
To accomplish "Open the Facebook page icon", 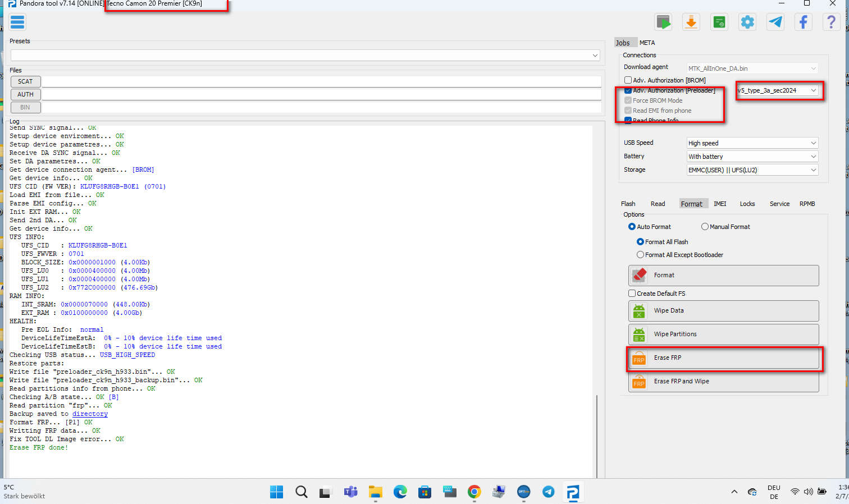I will pos(804,22).
